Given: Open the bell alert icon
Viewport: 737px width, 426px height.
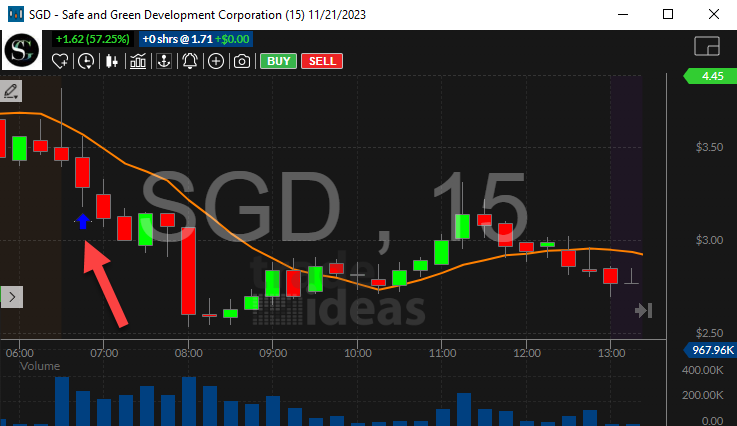Looking at the screenshot, I should [190, 61].
